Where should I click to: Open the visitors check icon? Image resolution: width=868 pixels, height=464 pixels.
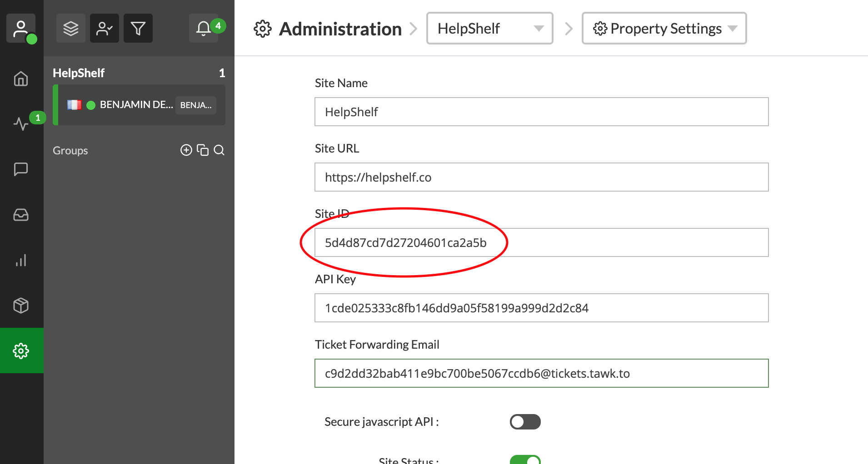coord(105,28)
